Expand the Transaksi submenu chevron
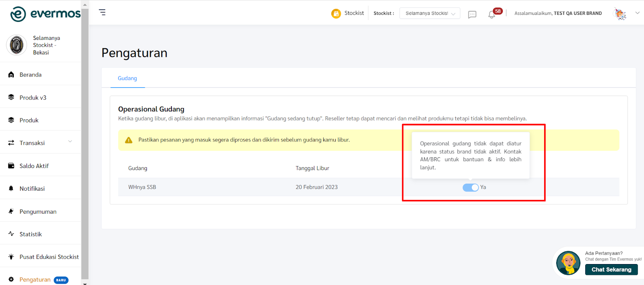 (70, 141)
